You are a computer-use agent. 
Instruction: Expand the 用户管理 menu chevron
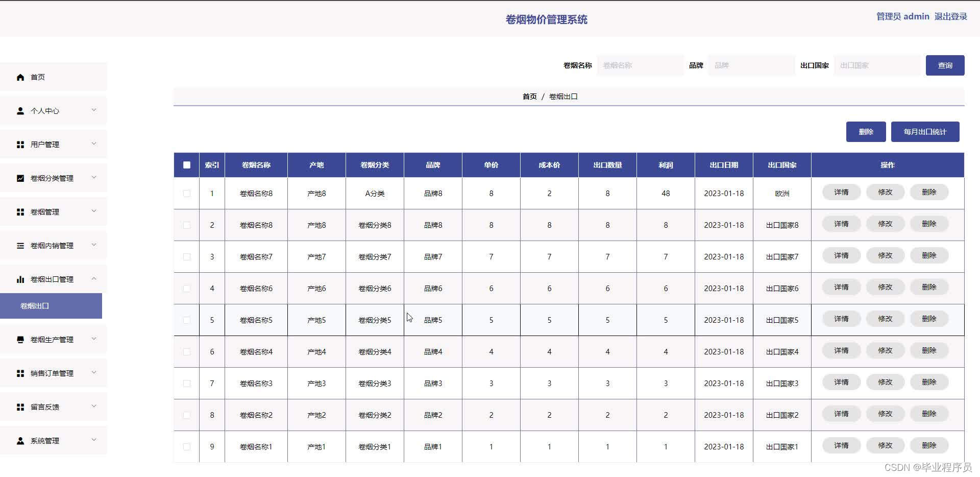94,144
